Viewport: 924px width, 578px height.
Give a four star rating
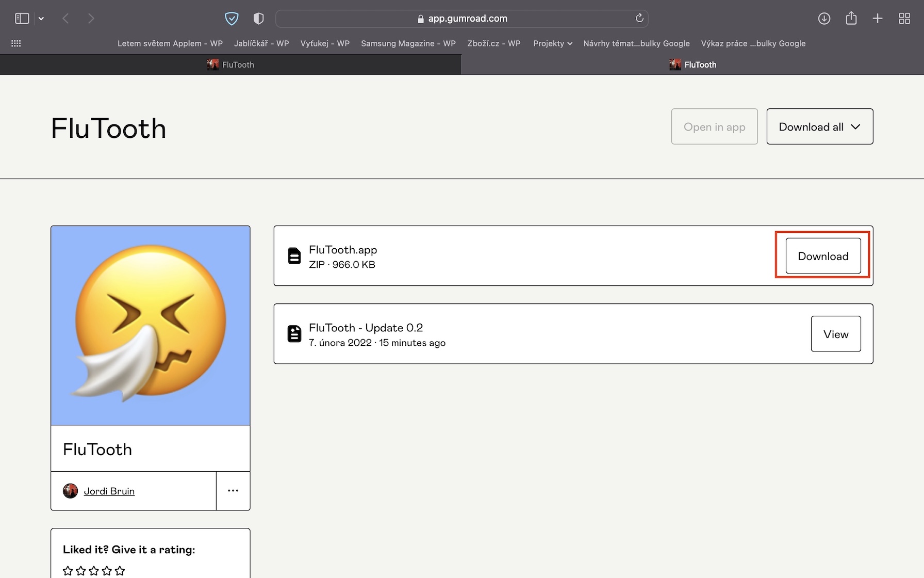pos(107,571)
